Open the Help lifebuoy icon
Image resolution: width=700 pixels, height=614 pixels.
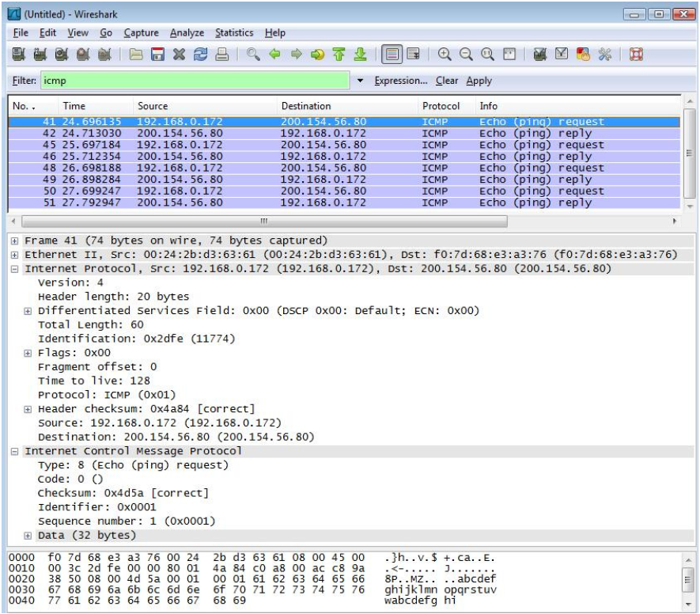636,57
